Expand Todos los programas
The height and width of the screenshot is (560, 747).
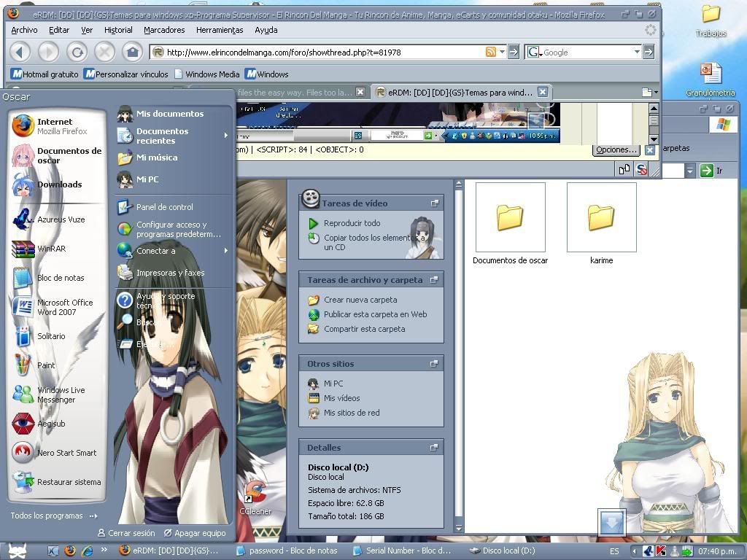[54, 516]
